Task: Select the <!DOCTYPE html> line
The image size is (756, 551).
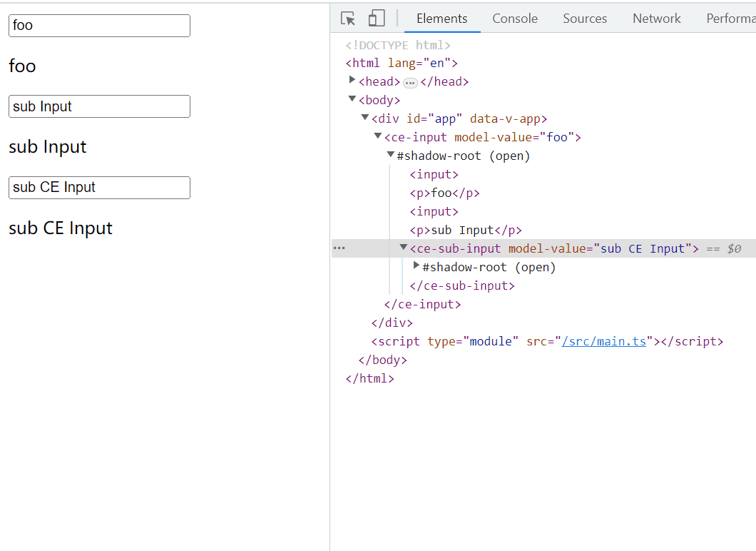Action: pos(398,46)
